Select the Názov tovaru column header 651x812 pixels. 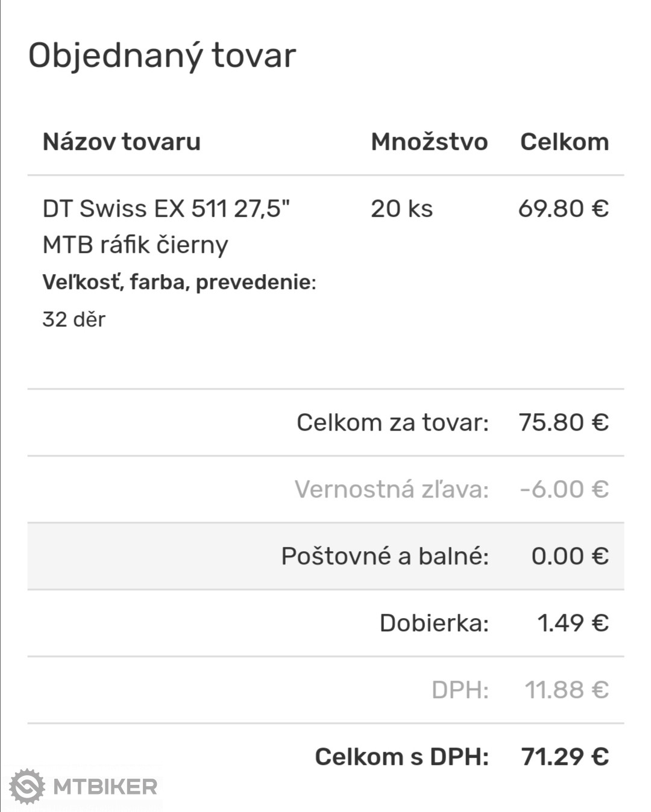[x=121, y=142]
